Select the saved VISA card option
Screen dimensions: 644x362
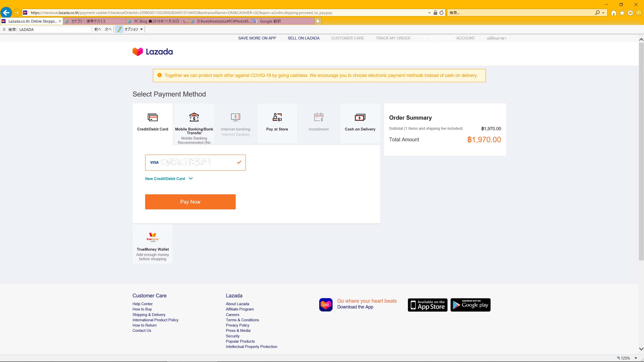(195, 163)
